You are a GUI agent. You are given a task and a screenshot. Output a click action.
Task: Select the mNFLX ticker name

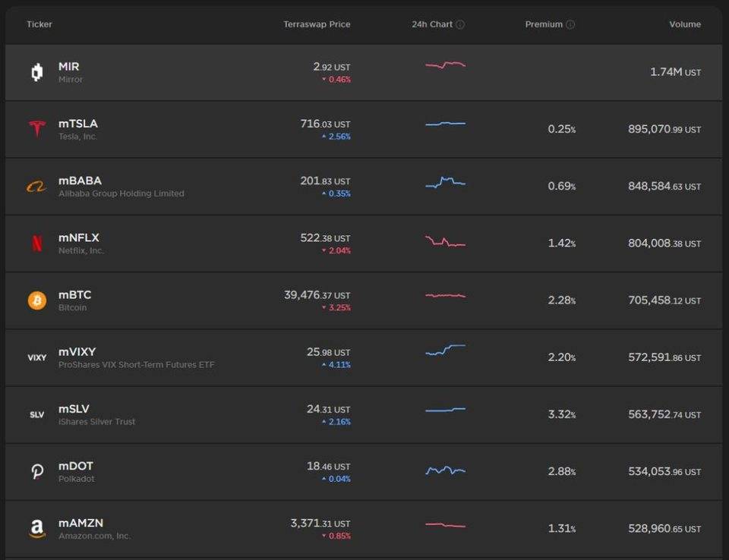click(x=78, y=238)
